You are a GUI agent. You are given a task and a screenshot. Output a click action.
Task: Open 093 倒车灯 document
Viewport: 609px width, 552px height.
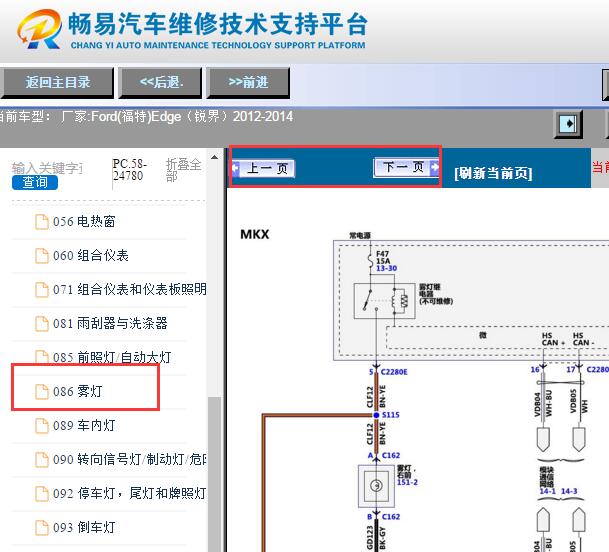click(x=84, y=528)
